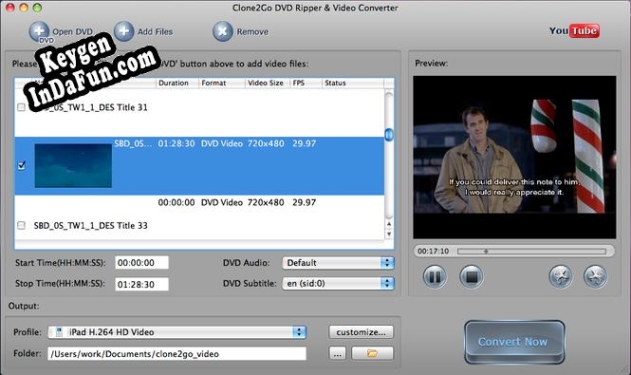This screenshot has width=631, height=375.
Task: Tick the checkbox for Title 33
Action: [x=21, y=225]
